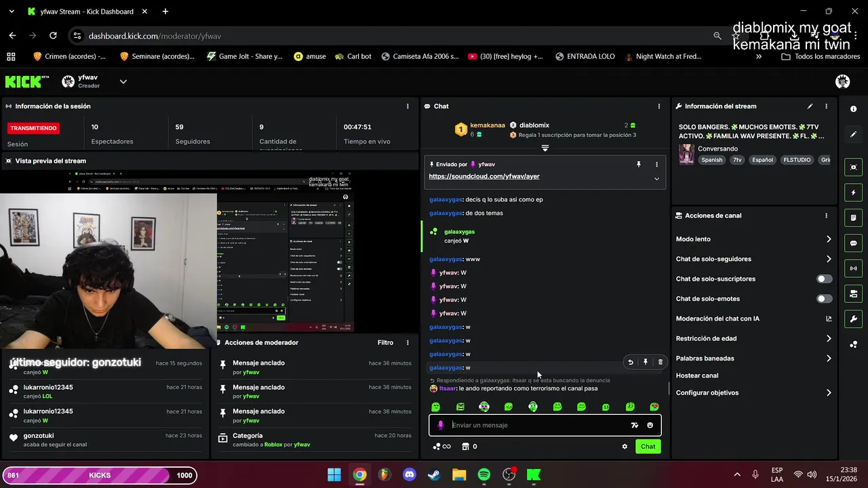Open the emoji picker in message box
The image size is (868, 488).
click(x=650, y=426)
